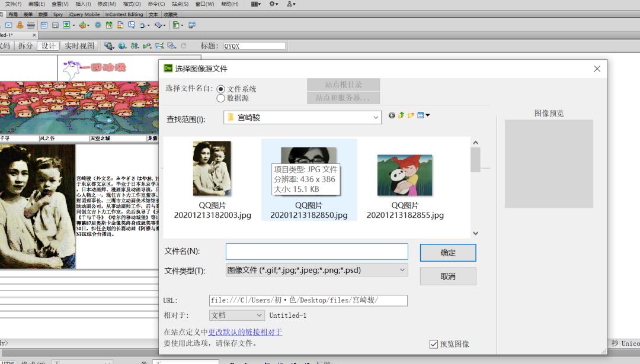640x364 pixels.
Task: Click the multiscreen preview icon
Action: (x=109, y=46)
